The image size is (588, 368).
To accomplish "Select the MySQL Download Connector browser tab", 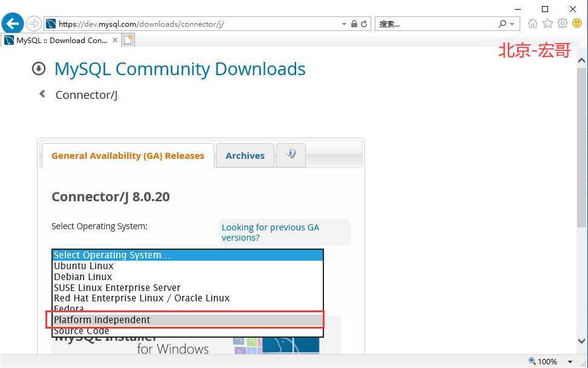I will [x=61, y=40].
